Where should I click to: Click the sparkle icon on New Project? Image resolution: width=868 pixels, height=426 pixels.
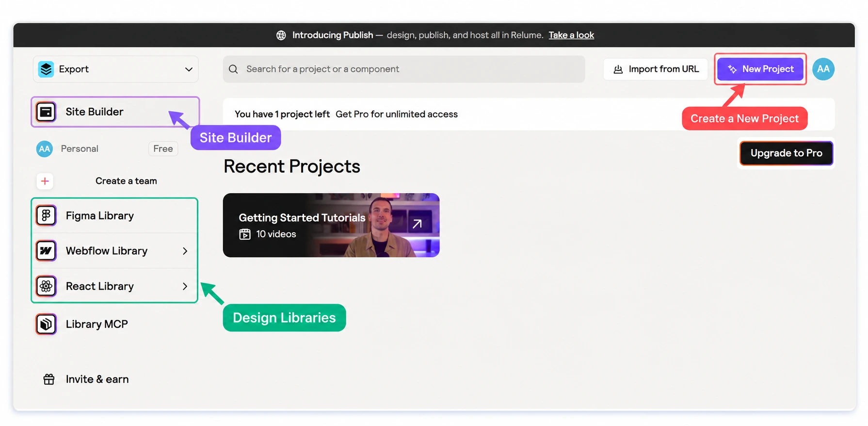pos(732,69)
